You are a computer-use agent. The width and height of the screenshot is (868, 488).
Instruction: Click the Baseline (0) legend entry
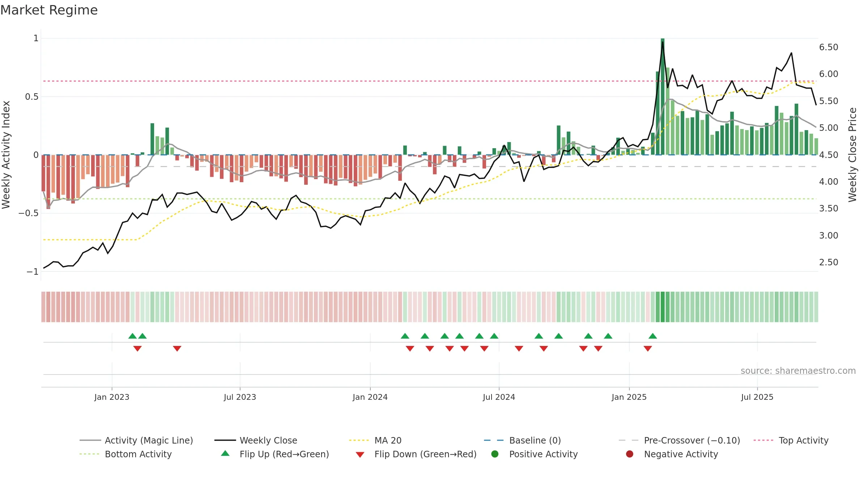coord(522,440)
